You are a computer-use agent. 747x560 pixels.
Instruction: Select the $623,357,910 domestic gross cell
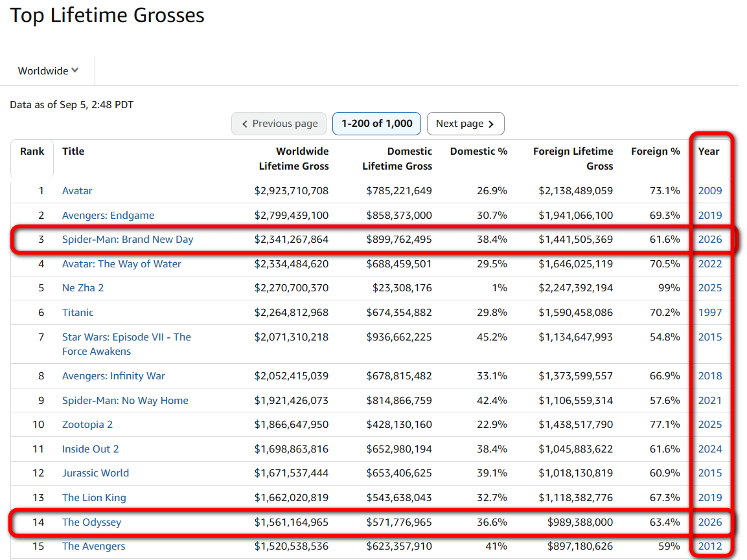[x=398, y=546]
